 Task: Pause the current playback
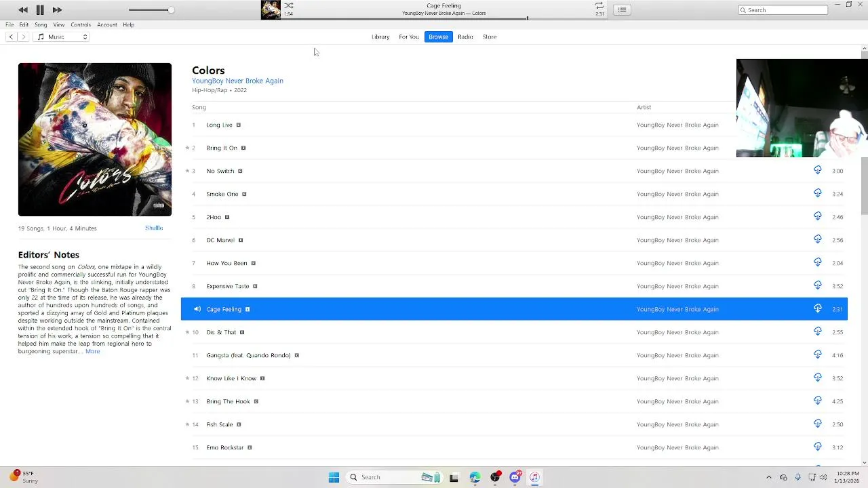pos(40,9)
